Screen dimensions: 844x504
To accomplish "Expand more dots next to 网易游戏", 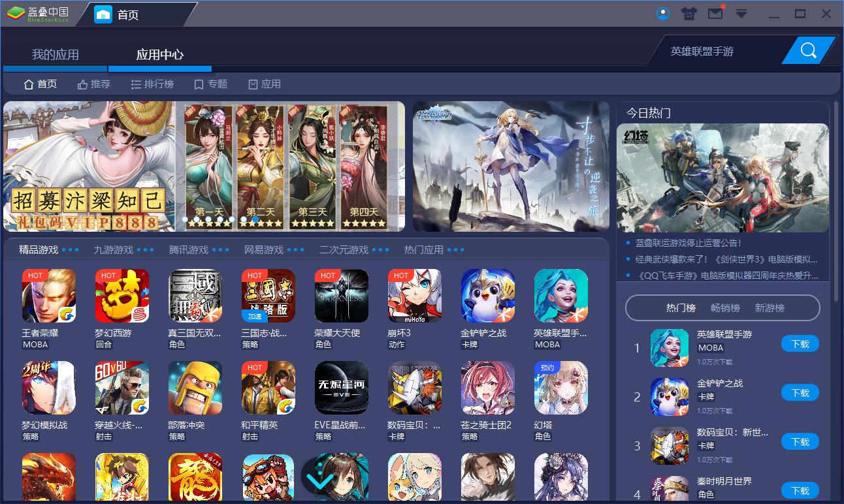I will point(296,249).
